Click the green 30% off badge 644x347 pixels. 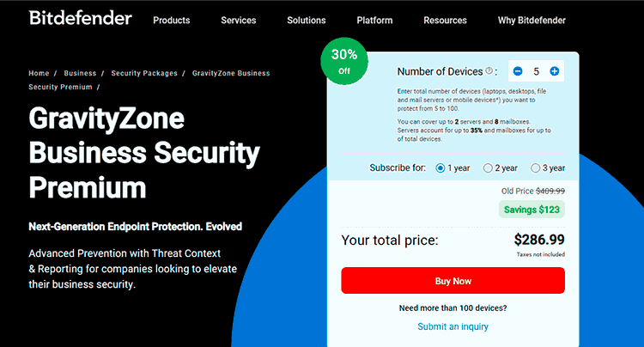(344, 61)
